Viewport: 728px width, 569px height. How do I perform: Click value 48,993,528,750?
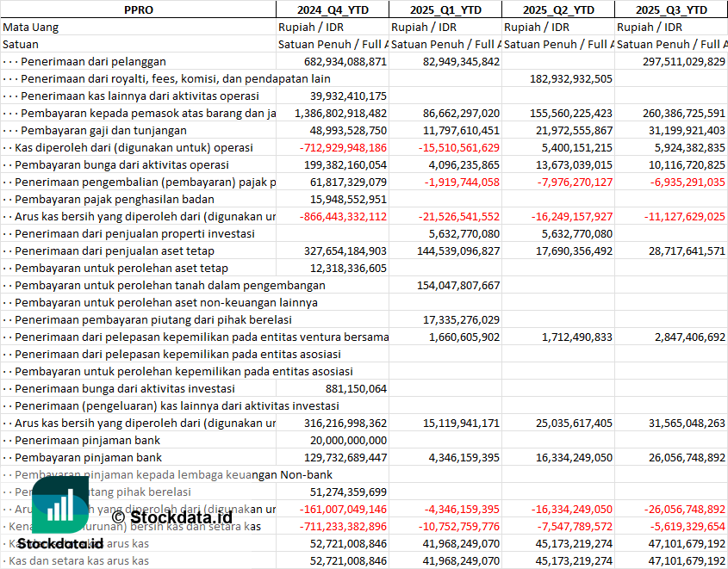pyautogui.click(x=348, y=130)
